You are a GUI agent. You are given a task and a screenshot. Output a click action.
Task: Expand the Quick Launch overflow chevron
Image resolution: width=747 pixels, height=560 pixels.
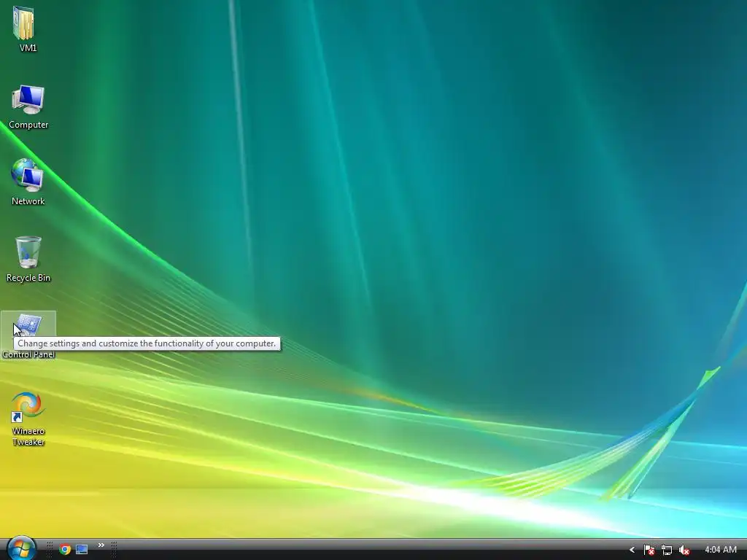click(101, 545)
